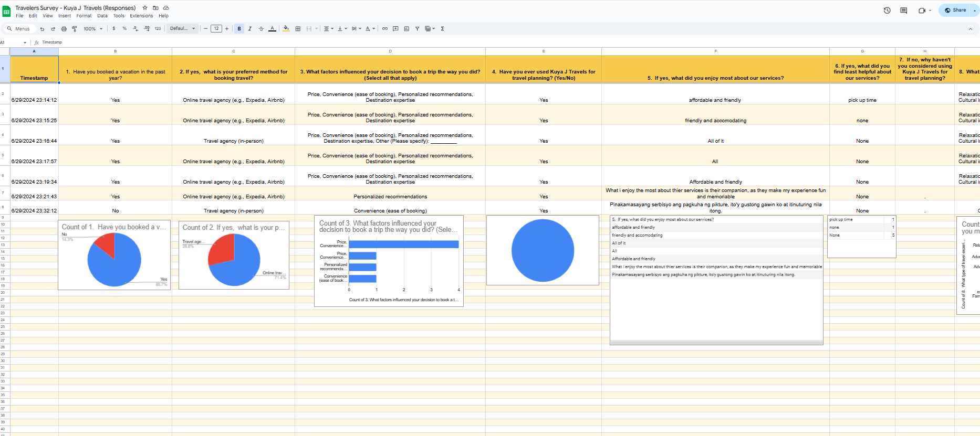980x436 pixels.
Task: Toggle strikethrough formatting
Action: [261, 29]
